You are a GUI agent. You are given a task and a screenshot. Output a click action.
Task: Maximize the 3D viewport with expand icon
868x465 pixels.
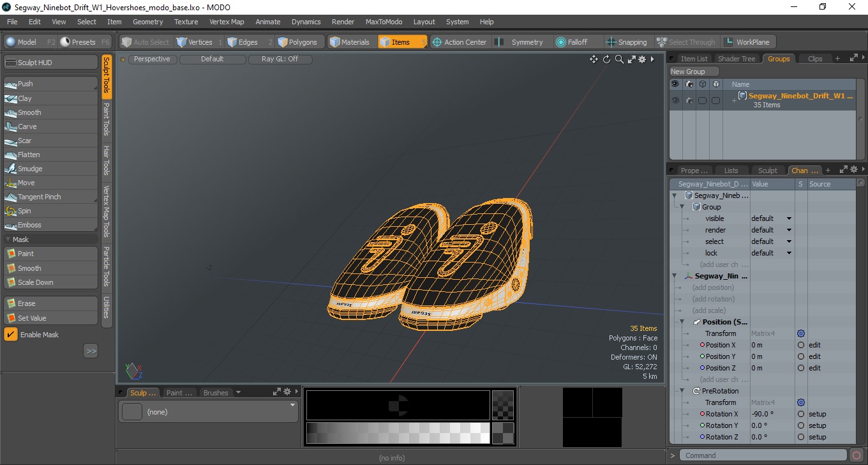click(x=632, y=59)
